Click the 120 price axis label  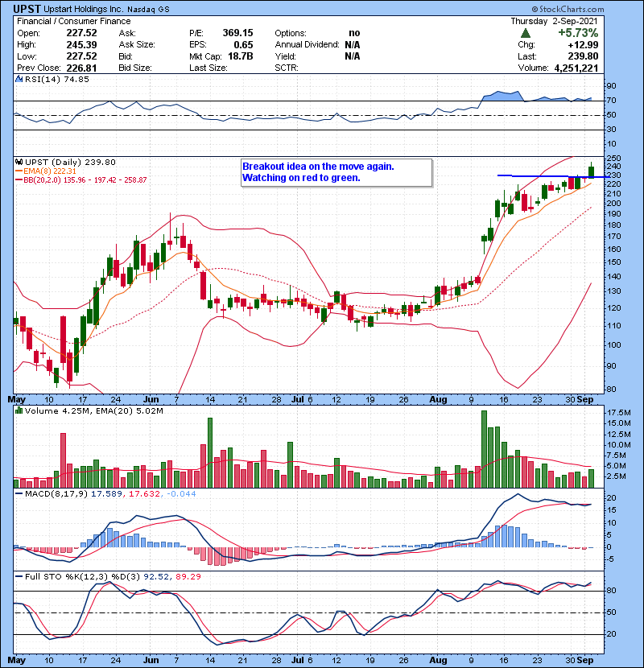coord(614,308)
